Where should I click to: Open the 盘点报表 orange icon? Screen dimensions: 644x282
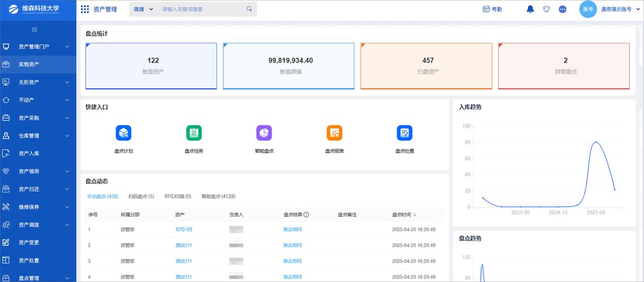(334, 133)
